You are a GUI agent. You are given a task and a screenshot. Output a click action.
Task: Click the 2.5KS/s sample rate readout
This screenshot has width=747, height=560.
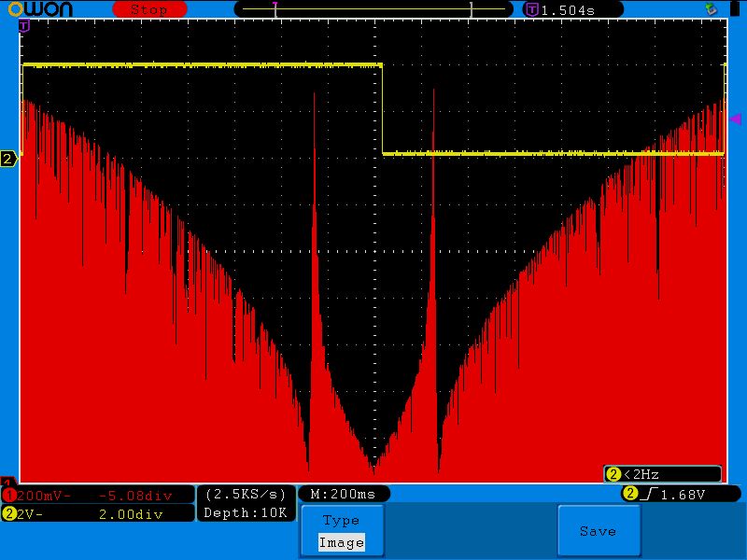[246, 495]
